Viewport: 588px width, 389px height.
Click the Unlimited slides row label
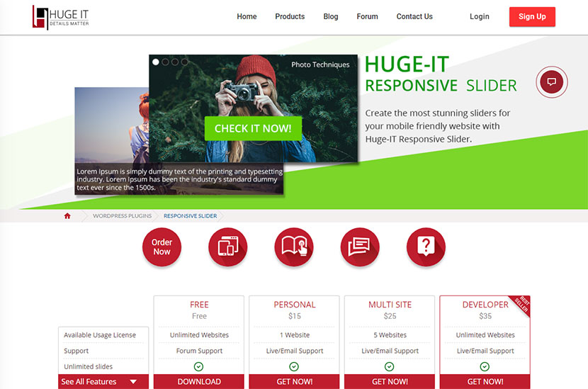point(88,366)
